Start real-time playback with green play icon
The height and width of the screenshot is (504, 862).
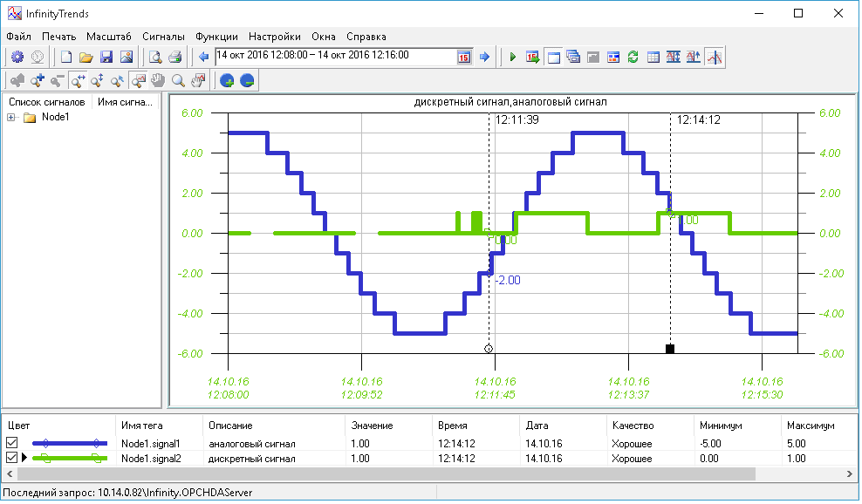pyautogui.click(x=513, y=57)
